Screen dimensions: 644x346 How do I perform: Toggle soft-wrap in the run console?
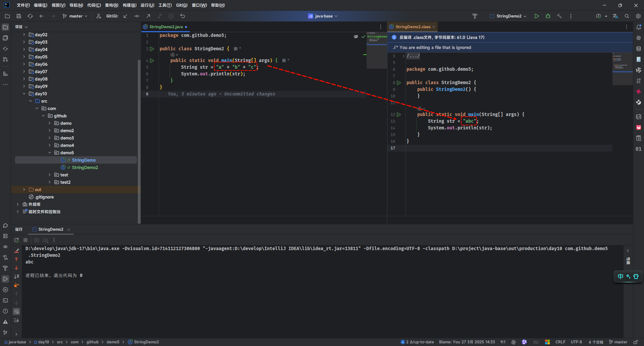16,312
